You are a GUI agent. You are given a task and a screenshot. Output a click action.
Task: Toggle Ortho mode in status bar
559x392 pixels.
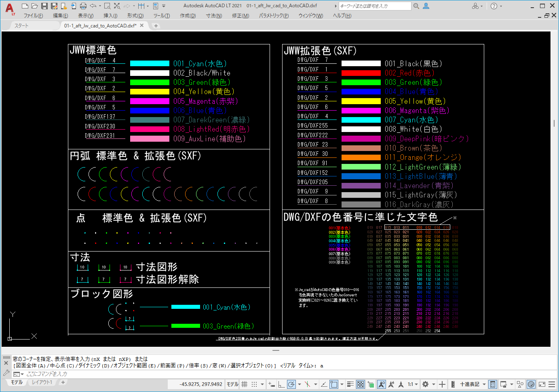click(x=281, y=384)
